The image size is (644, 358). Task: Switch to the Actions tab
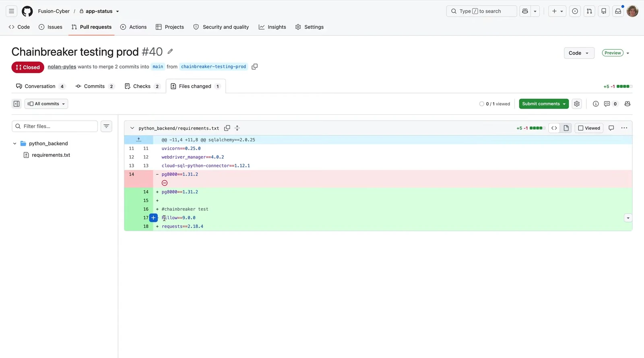click(x=134, y=27)
